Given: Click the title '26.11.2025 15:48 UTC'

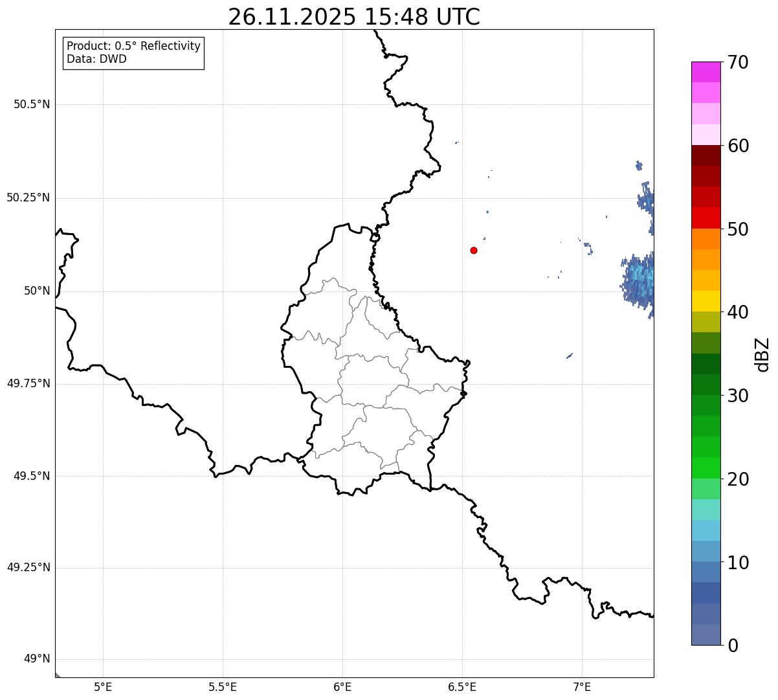Looking at the screenshot, I should point(354,17).
